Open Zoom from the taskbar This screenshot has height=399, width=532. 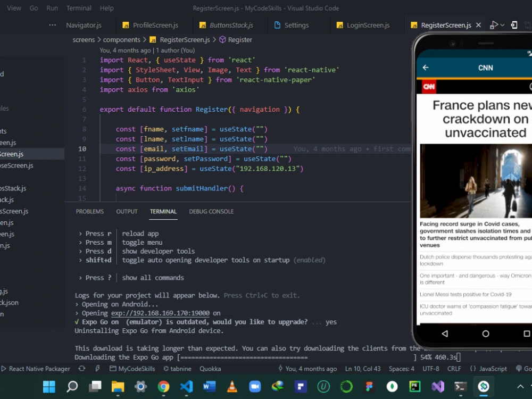255,386
